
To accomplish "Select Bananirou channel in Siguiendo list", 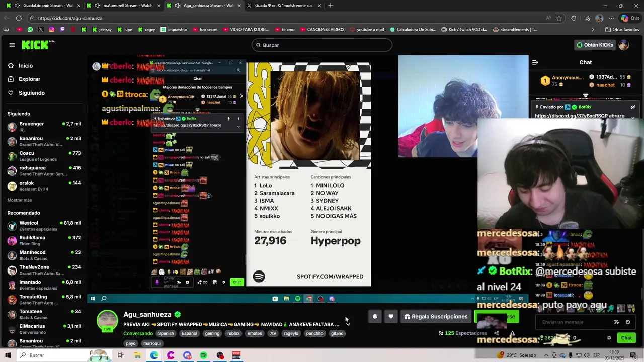I will coord(44,141).
